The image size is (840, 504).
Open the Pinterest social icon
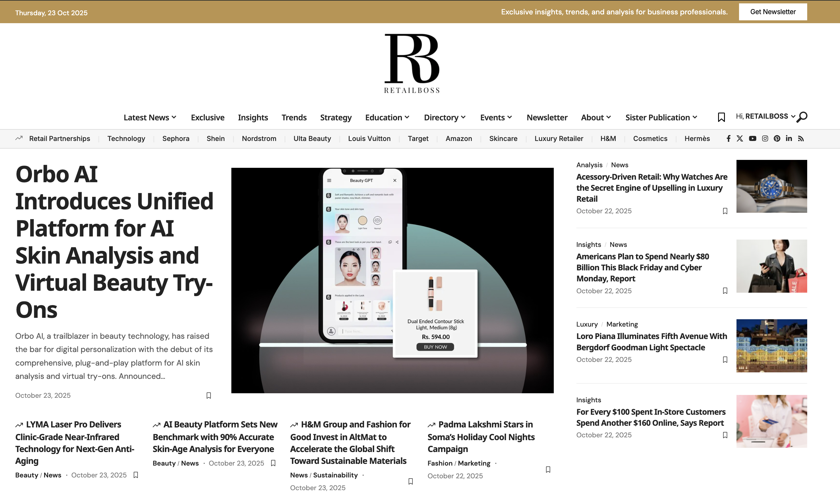(777, 138)
